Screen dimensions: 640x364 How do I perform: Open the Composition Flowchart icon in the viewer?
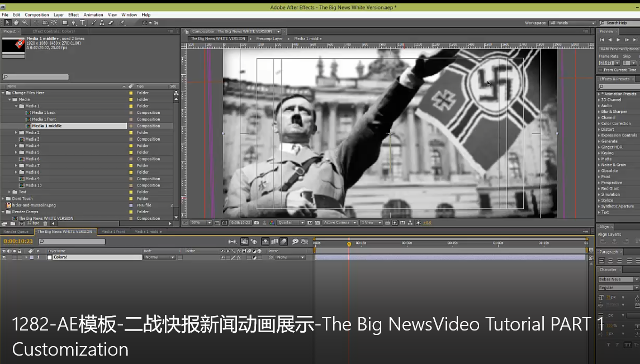(x=410, y=223)
